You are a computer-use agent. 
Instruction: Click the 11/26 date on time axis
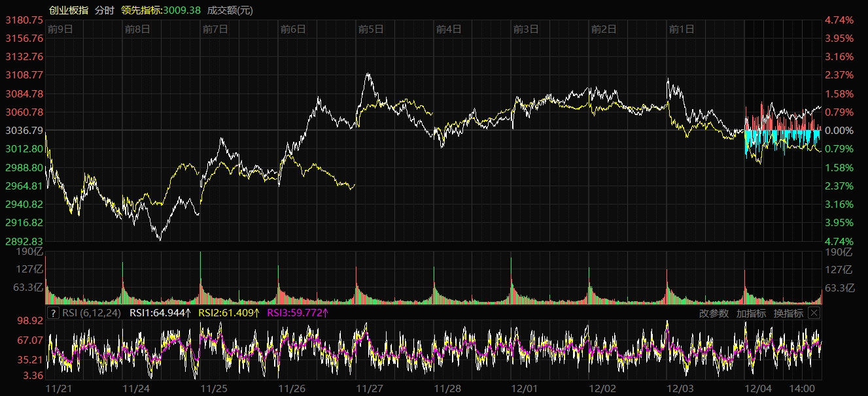point(292,388)
